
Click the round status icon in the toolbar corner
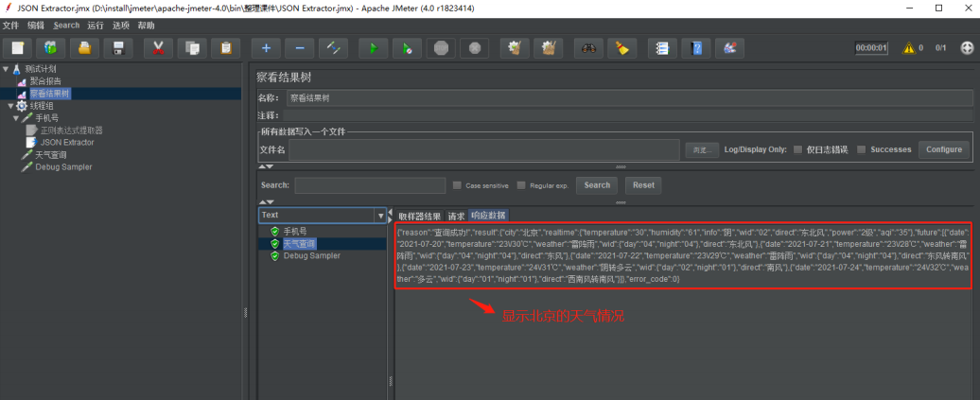tap(967, 48)
